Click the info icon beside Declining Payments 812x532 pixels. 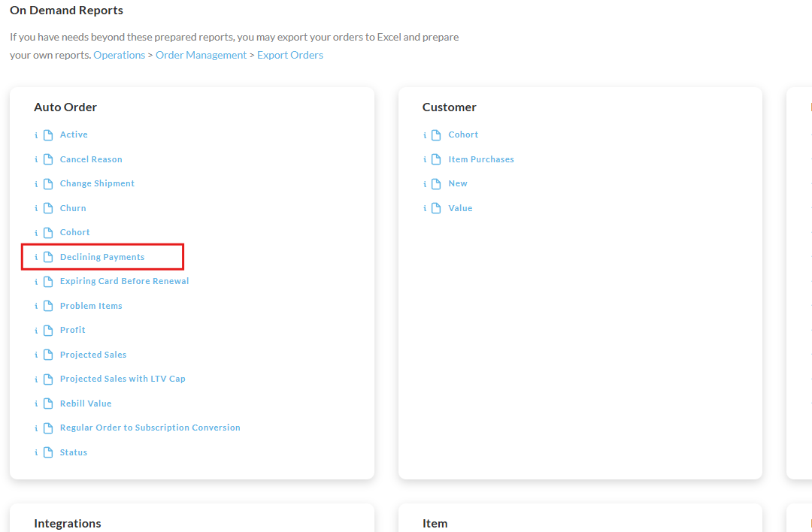36,257
